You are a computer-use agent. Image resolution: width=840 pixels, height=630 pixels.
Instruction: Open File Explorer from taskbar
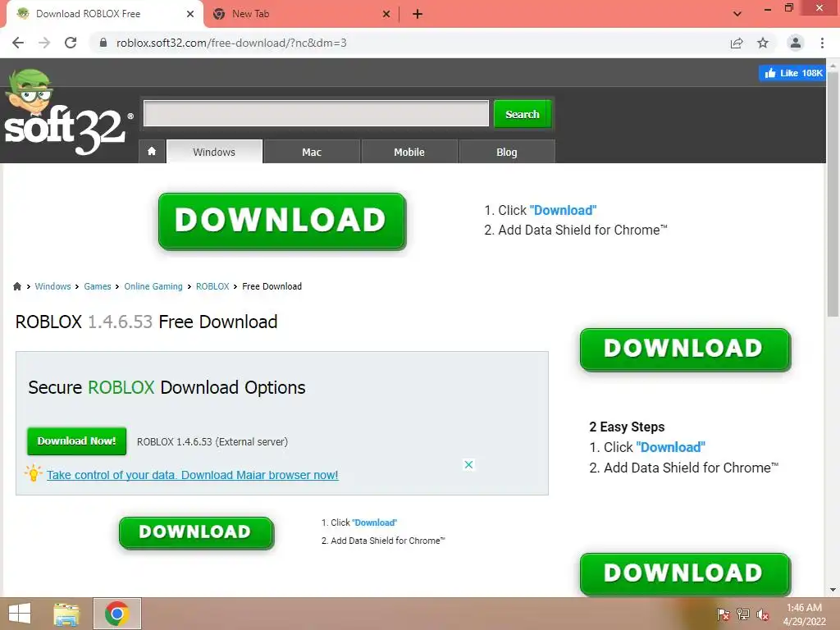pyautogui.click(x=66, y=614)
